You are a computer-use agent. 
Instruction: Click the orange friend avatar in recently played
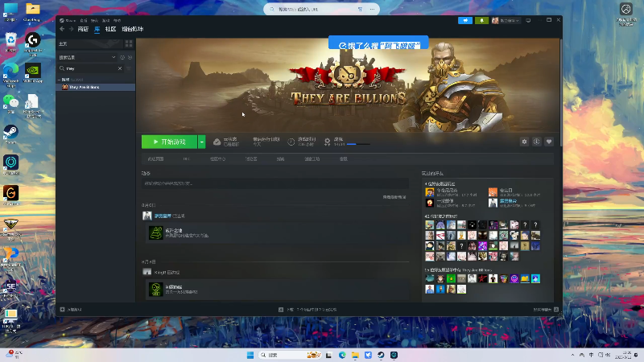click(x=493, y=192)
